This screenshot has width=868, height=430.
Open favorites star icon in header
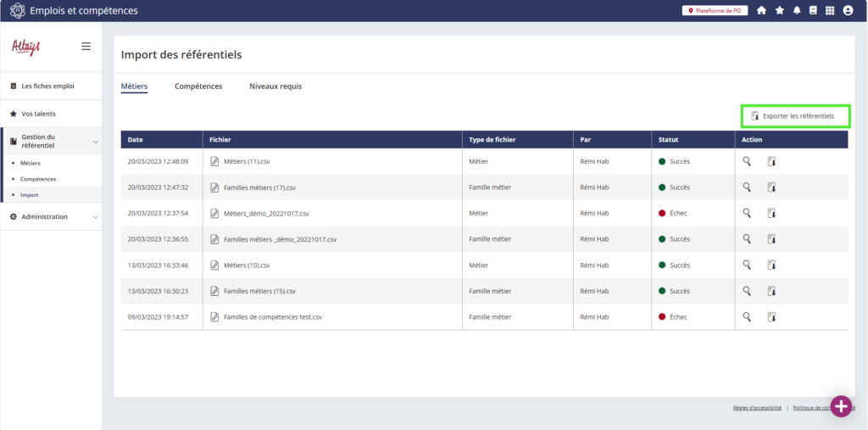point(779,11)
